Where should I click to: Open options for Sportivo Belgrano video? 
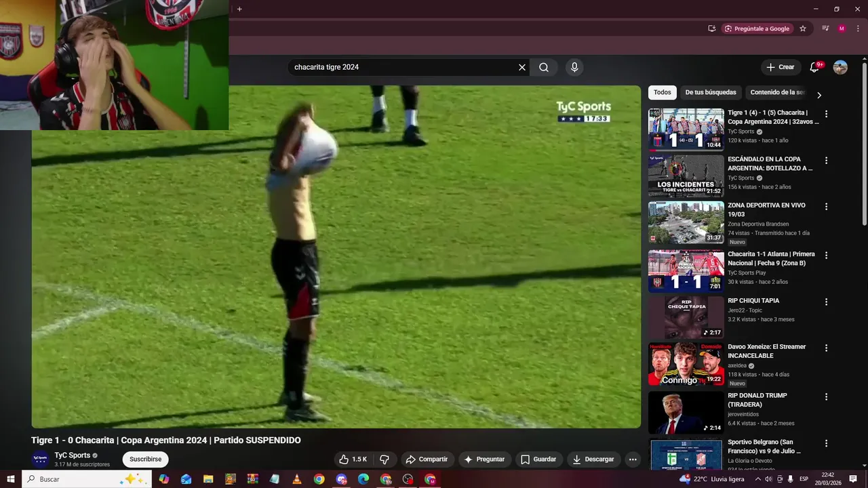[826, 443]
